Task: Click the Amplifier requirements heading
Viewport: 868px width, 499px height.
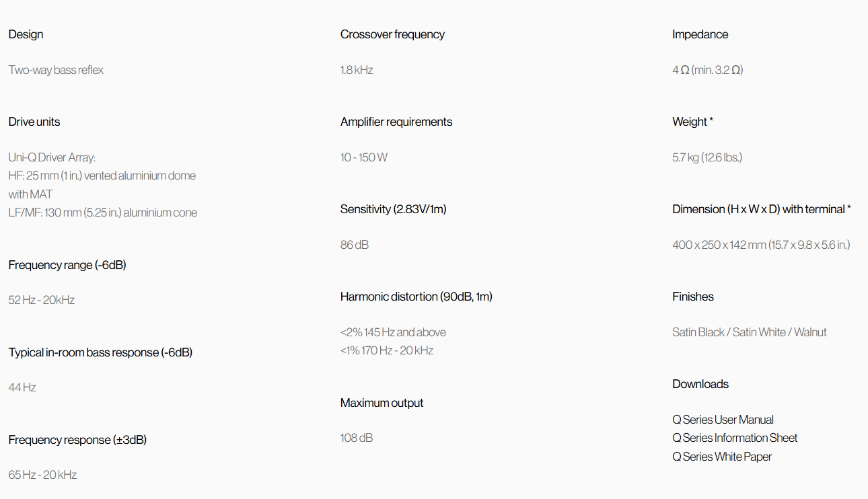Action: tap(396, 122)
